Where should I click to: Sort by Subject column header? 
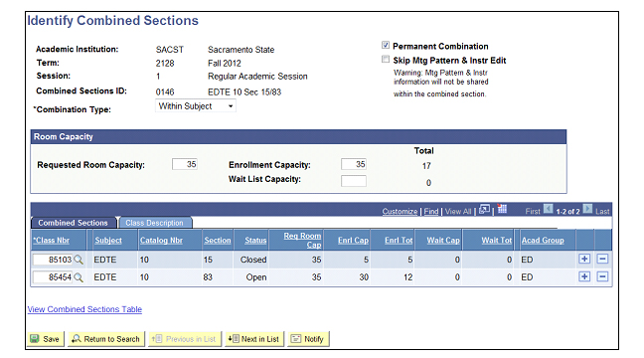click(x=108, y=241)
